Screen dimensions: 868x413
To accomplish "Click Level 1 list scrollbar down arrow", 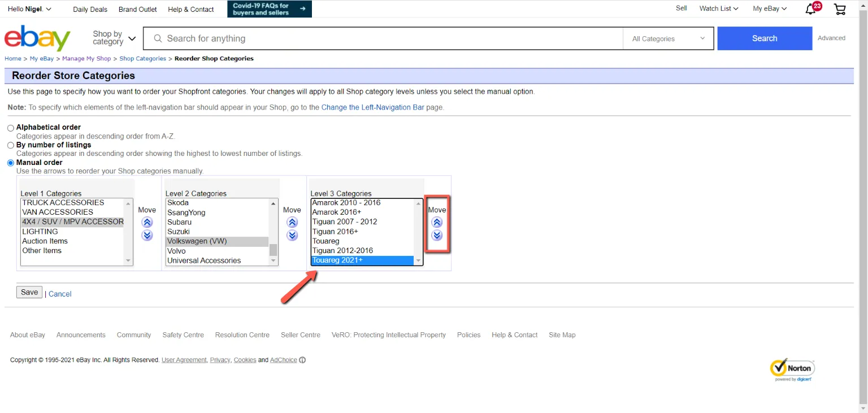I will tap(128, 261).
